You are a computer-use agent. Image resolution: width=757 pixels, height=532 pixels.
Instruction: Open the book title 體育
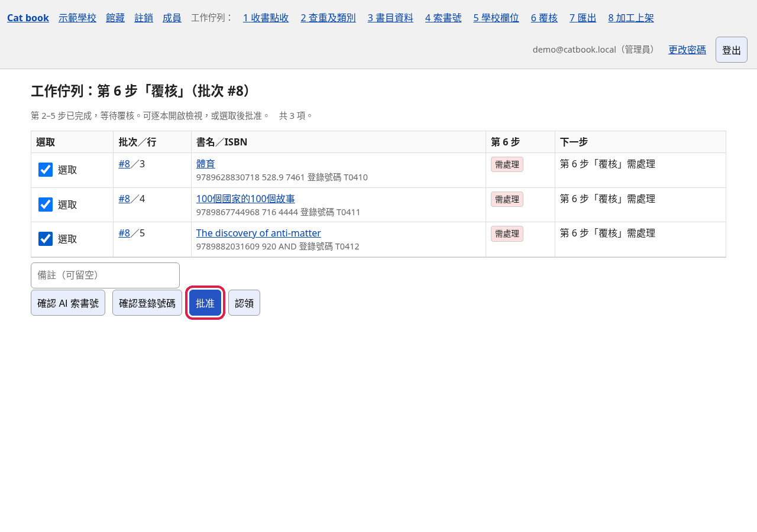(206, 164)
